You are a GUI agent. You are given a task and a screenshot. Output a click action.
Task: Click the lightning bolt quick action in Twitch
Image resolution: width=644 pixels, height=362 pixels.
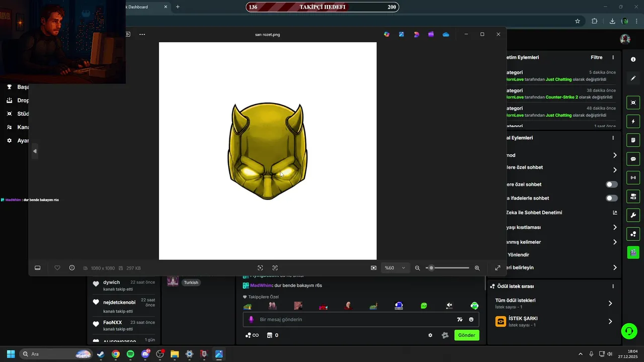pyautogui.click(x=633, y=121)
